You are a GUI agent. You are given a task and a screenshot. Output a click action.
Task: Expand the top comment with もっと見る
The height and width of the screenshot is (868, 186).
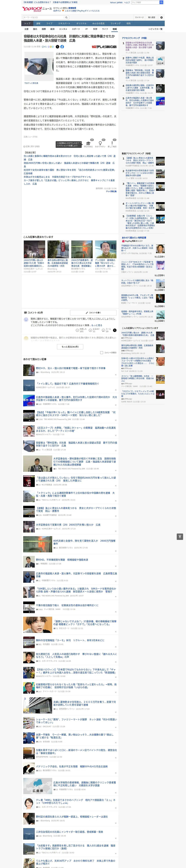97,325
